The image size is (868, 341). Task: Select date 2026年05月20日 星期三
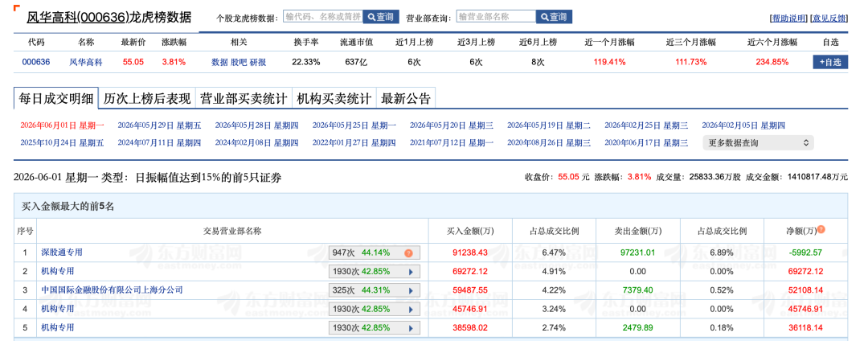pos(452,125)
